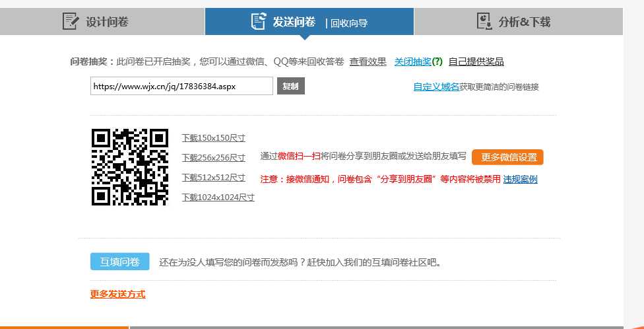Switch to the 分析&下载 tab
The image size is (644, 329).
(519, 21)
